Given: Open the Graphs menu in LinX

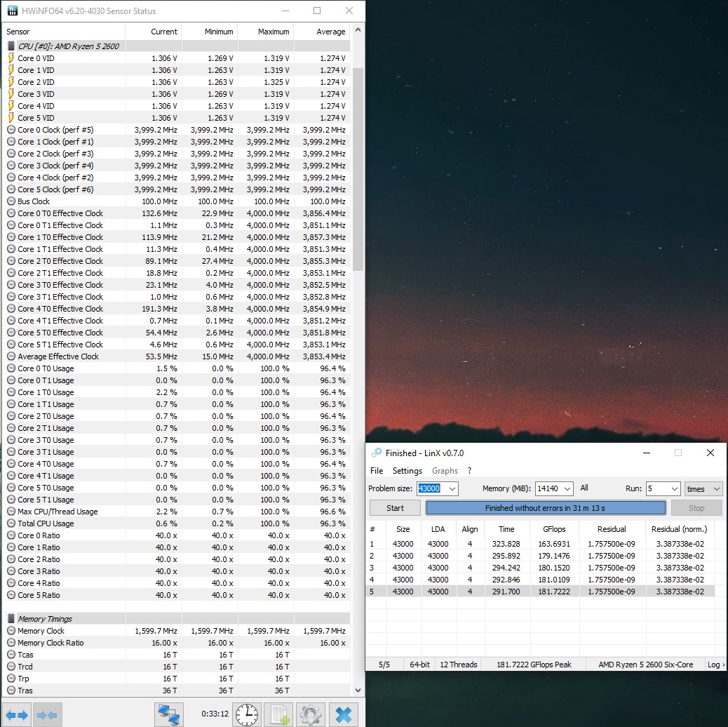Looking at the screenshot, I should click(445, 471).
